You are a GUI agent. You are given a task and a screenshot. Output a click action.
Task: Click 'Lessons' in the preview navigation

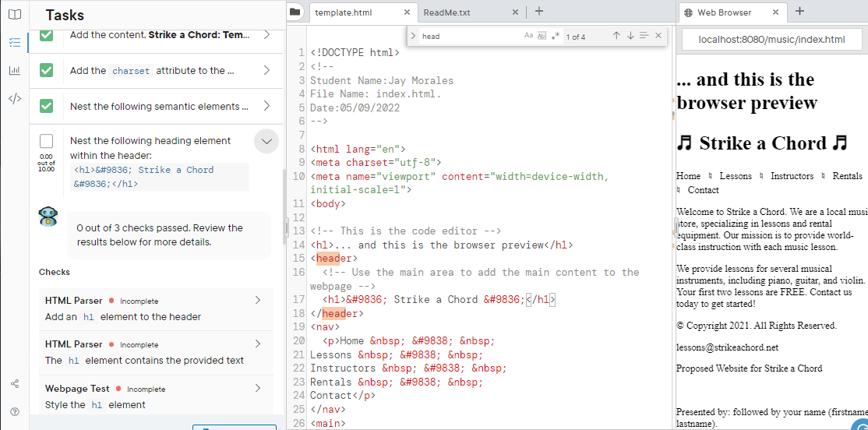coord(735,176)
